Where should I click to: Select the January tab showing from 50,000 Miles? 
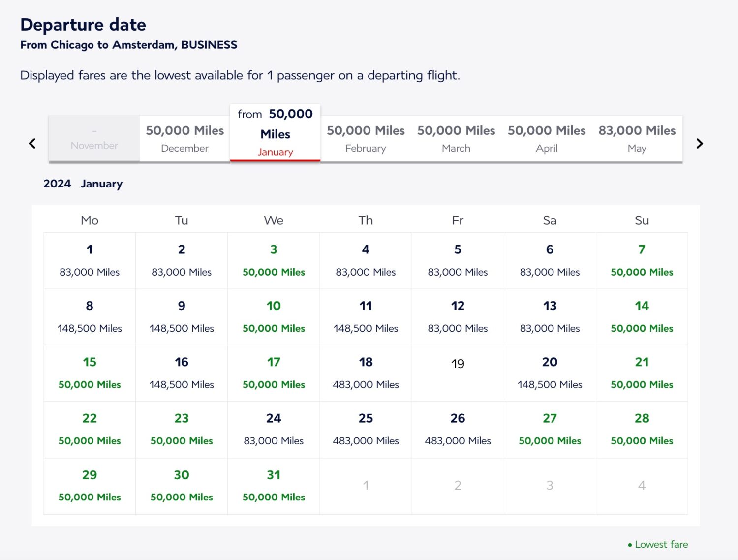click(275, 133)
